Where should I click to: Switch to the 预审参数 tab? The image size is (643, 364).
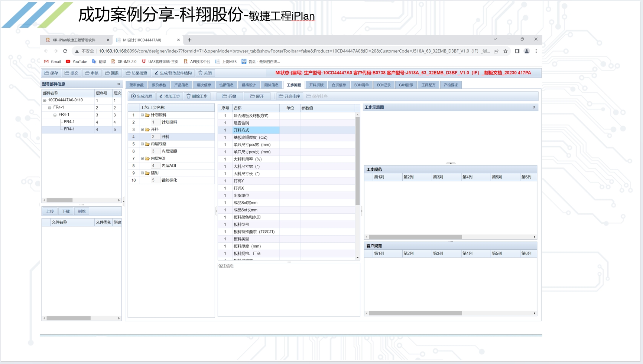point(137,85)
